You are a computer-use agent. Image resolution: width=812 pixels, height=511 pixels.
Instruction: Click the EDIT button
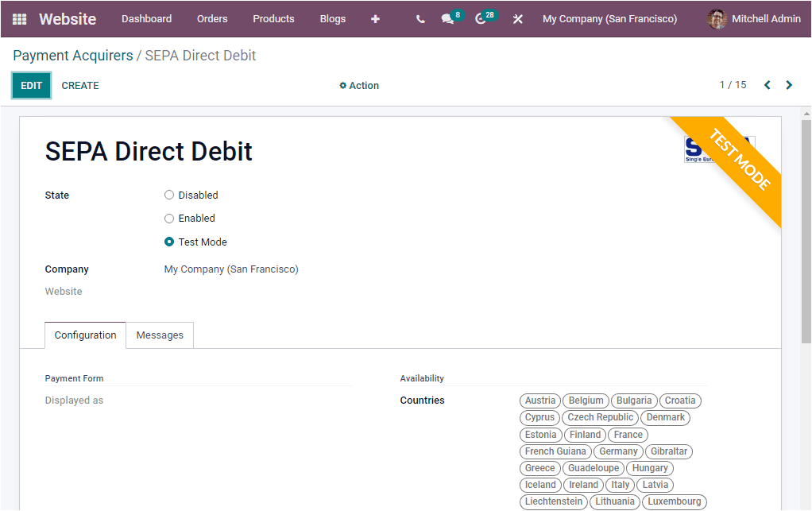31,85
